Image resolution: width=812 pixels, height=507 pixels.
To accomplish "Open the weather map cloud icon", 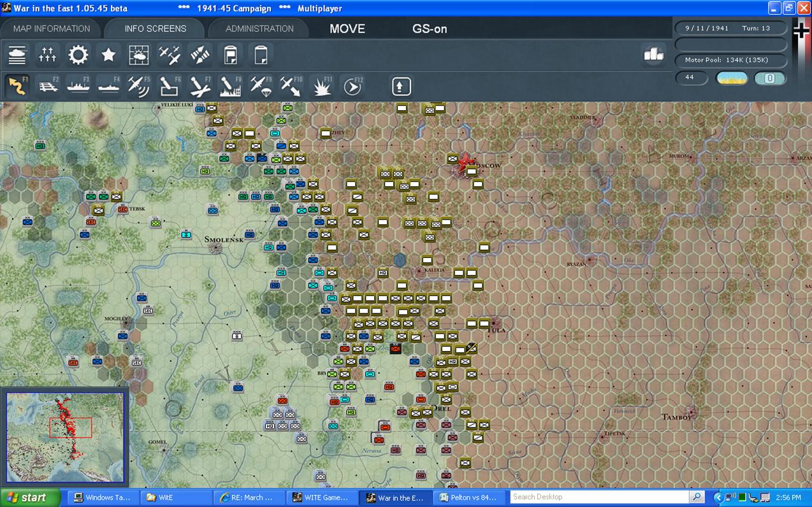I will point(139,55).
